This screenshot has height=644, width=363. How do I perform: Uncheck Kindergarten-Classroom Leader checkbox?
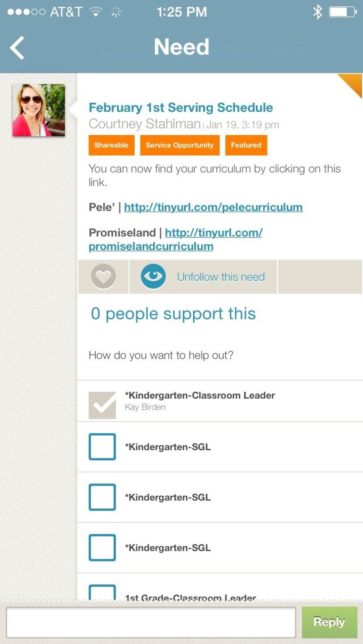click(x=102, y=405)
